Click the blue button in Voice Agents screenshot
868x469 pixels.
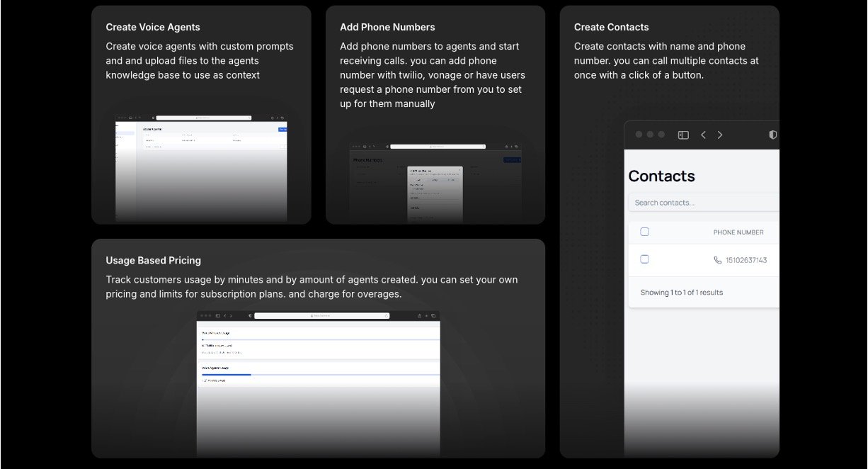282,130
